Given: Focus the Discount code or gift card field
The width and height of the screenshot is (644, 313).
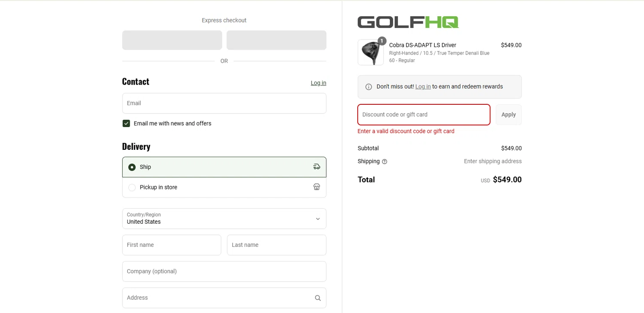Looking at the screenshot, I should [x=424, y=115].
